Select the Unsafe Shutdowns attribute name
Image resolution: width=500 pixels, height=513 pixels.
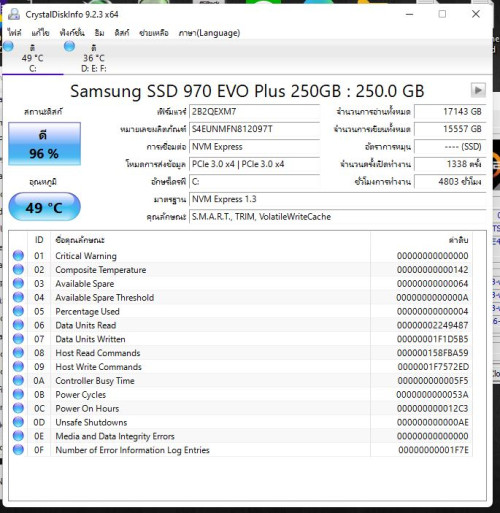[x=91, y=422]
